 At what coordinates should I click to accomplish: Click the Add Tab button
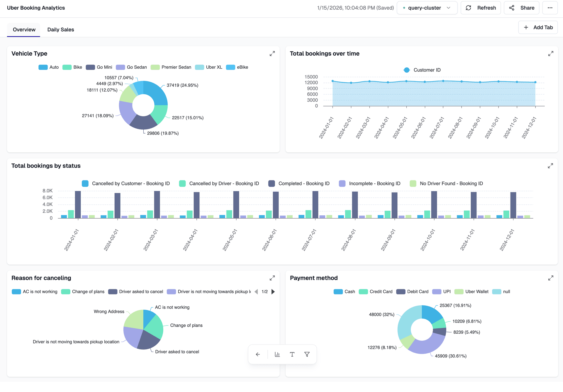(538, 28)
